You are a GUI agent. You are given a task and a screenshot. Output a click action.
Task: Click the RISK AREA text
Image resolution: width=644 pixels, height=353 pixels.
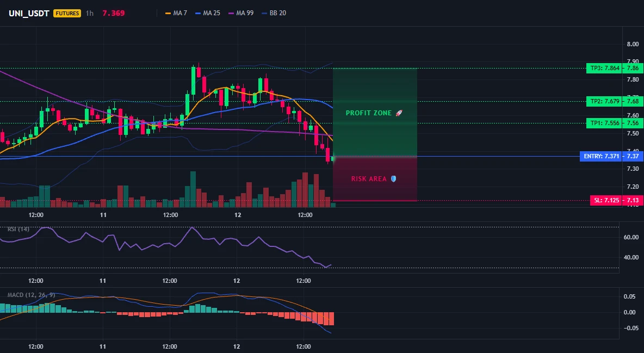tap(369, 179)
